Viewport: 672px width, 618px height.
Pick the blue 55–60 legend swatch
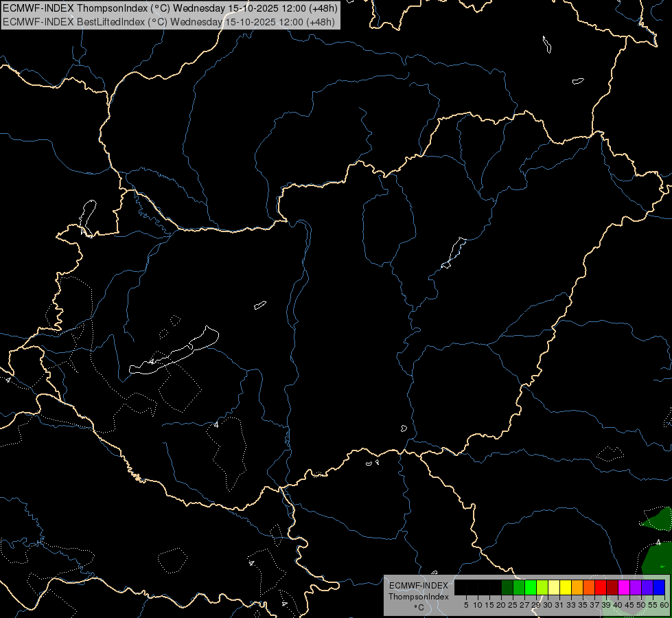[659, 588]
